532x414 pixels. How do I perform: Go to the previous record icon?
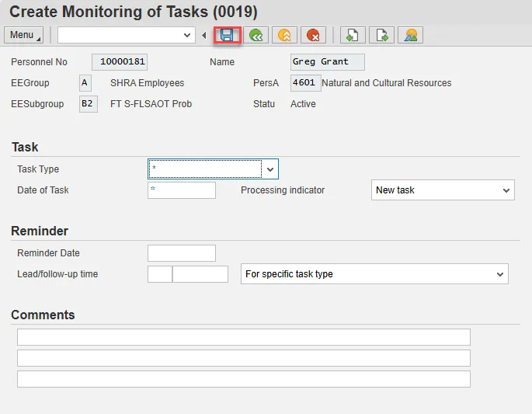click(x=353, y=35)
